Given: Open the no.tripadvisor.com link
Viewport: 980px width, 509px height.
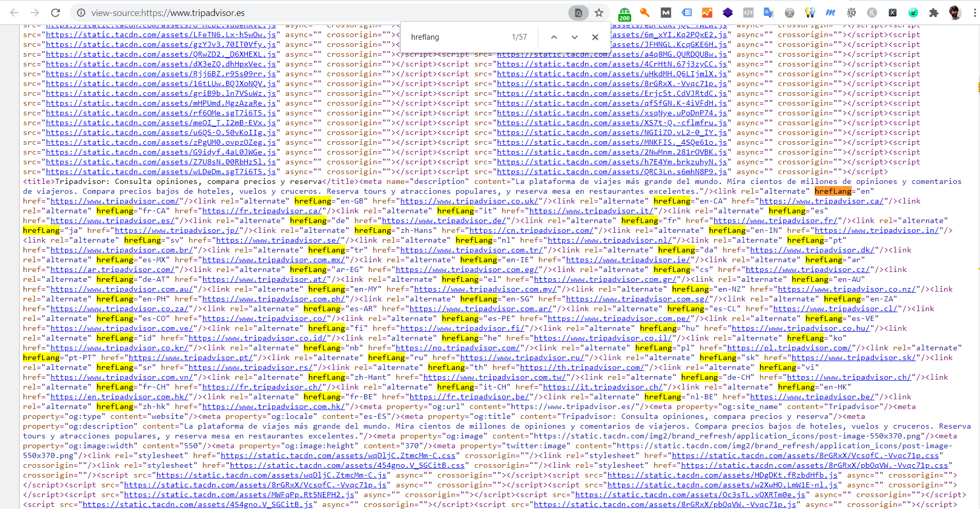Looking at the screenshot, I should pyautogui.click(x=458, y=348).
